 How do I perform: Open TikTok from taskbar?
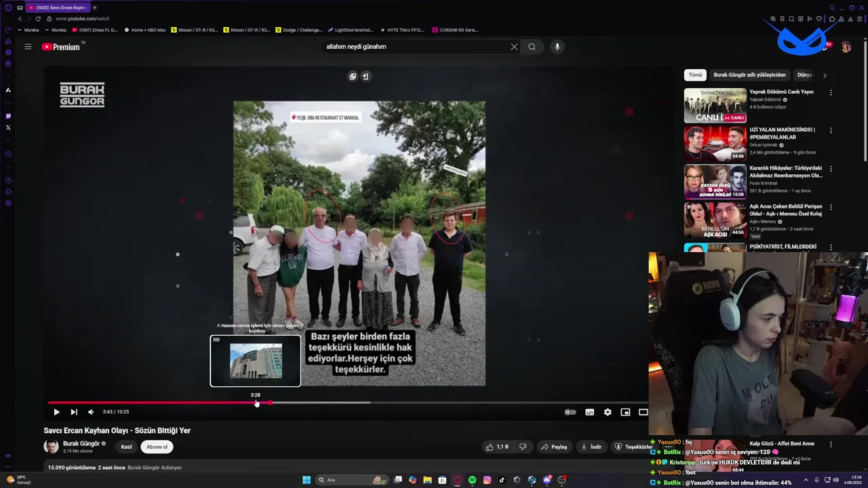coord(502,480)
